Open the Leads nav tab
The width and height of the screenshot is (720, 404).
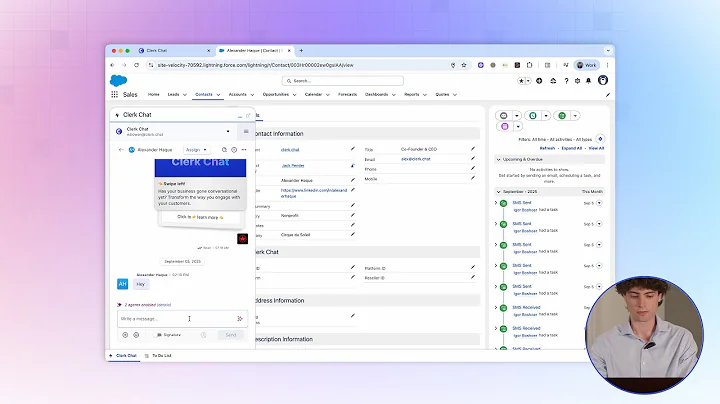(x=173, y=95)
